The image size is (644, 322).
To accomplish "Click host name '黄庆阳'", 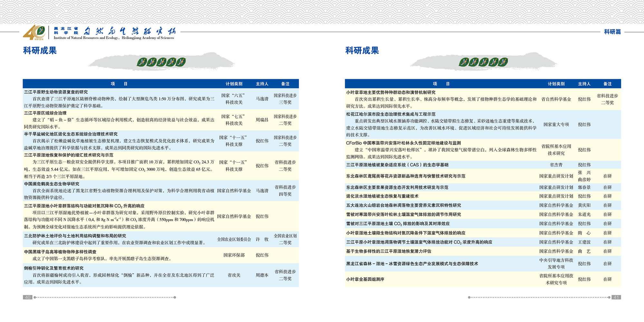I will [x=584, y=205].
